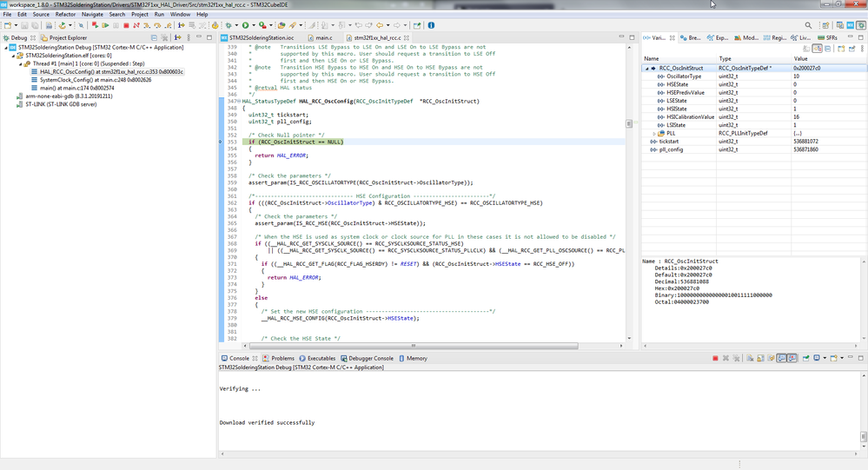Image resolution: width=868 pixels, height=470 pixels.
Task: Collapse the RCC_OscInitStruct variable node
Action: (646, 69)
